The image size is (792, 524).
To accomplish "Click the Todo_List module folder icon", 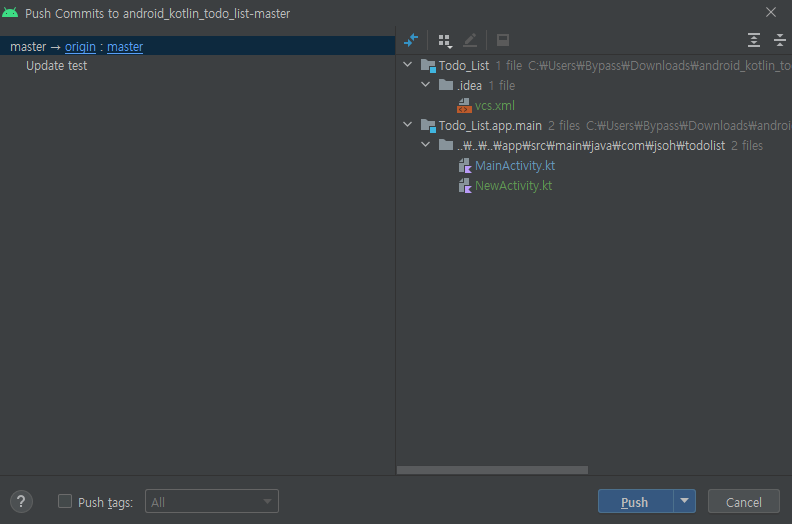I will (x=428, y=66).
